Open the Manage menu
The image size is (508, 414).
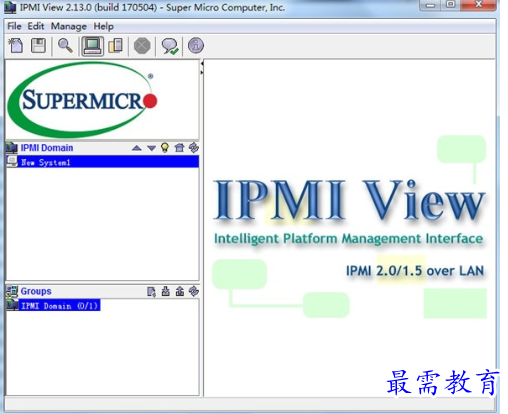tap(68, 26)
